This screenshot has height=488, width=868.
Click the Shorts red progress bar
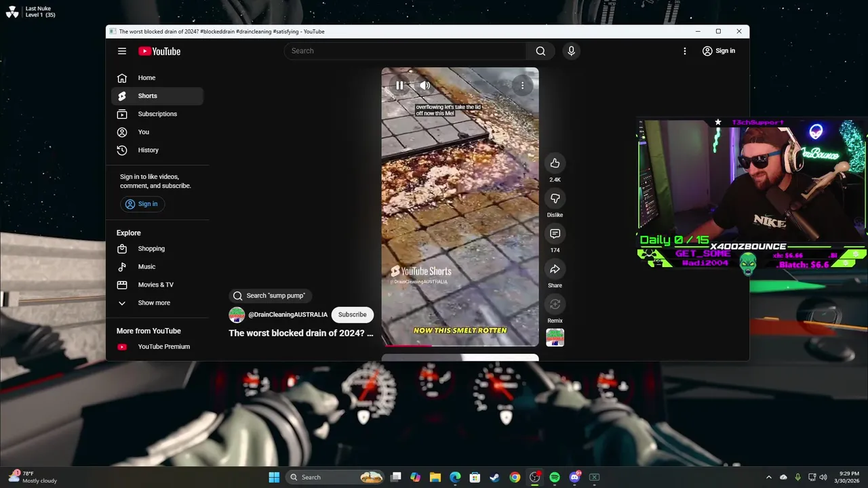pyautogui.click(x=460, y=346)
